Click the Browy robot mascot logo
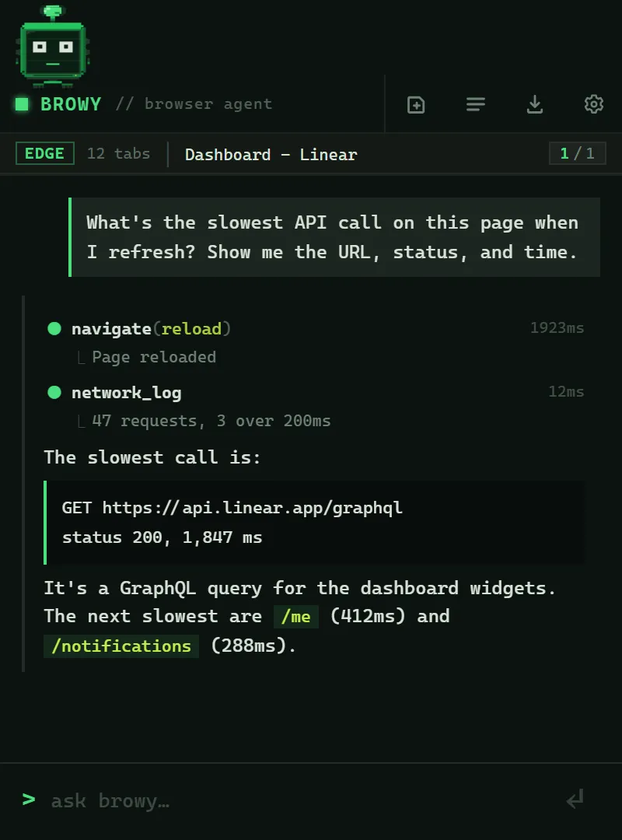Image resolution: width=622 pixels, height=840 pixels. 53,46
